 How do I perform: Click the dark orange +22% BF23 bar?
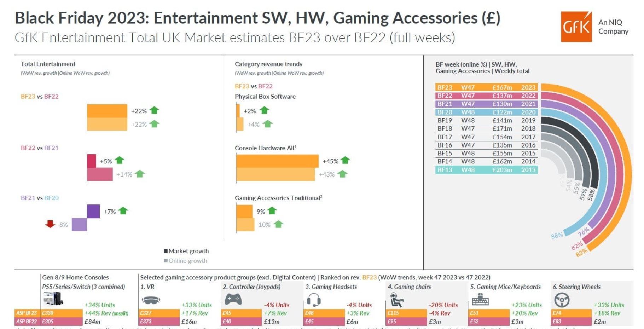pyautogui.click(x=107, y=111)
